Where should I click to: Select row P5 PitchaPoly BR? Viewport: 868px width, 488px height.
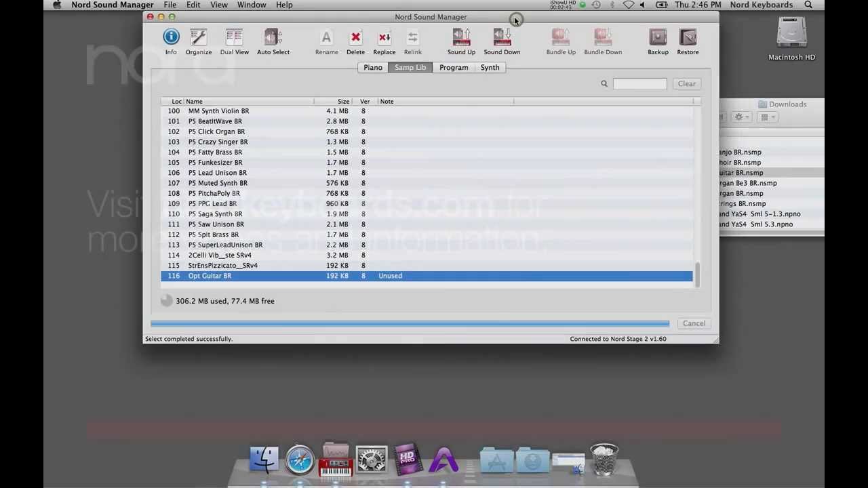(427, 193)
